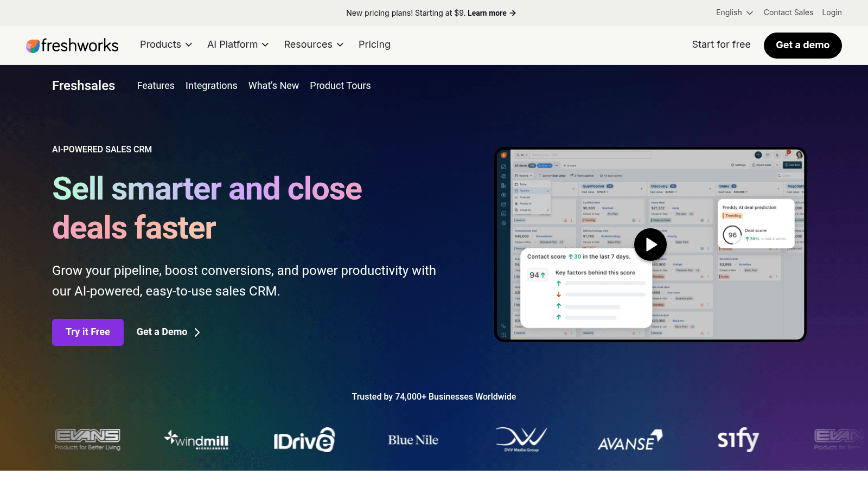Click the Freshsales product title

tap(84, 86)
